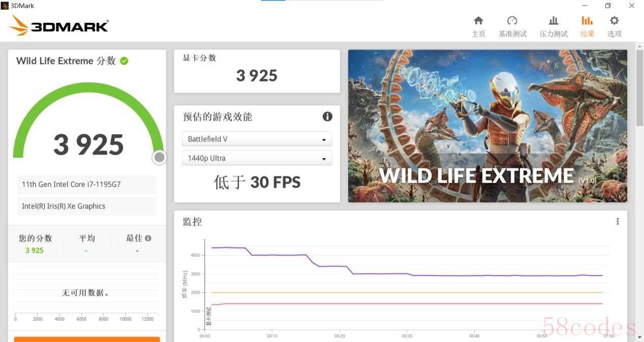Click the 您的分数 3 925 value
The height and width of the screenshot is (342, 644).
click(35, 251)
